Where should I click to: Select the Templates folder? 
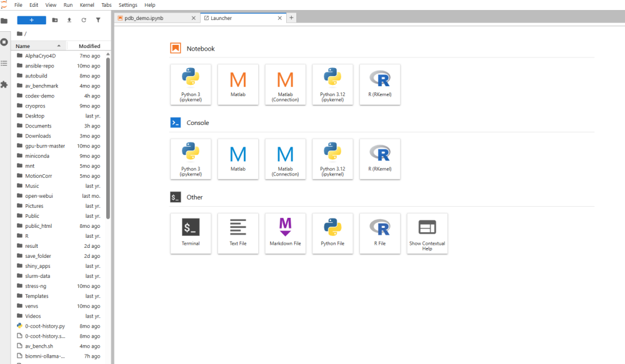[58, 296]
